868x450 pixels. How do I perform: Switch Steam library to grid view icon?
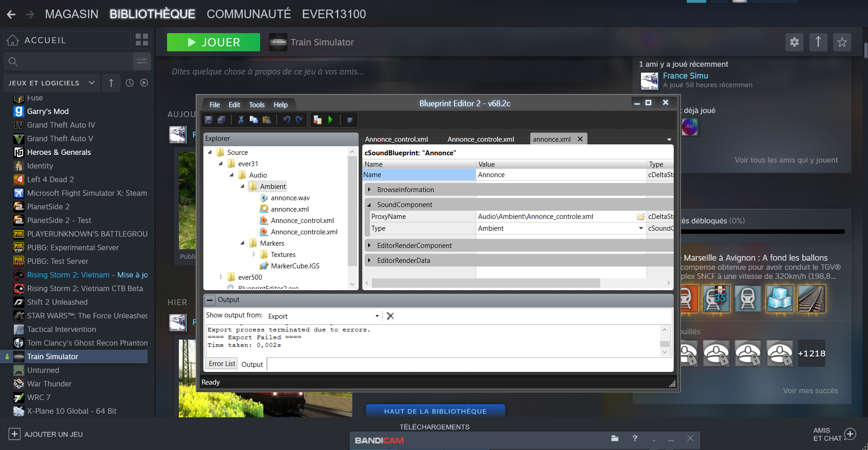coord(142,40)
